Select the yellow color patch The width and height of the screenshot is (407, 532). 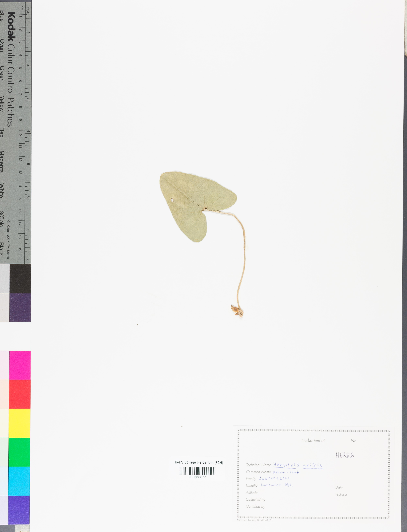click(x=20, y=423)
